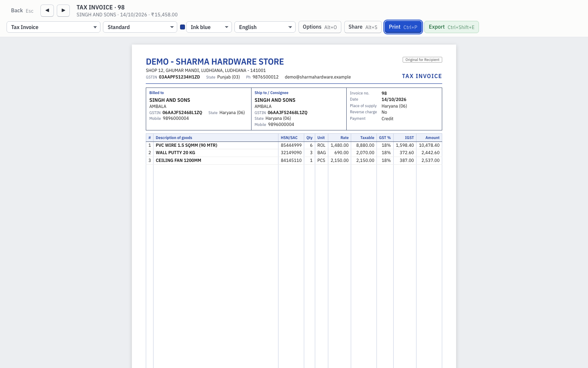Open the Options button
This screenshot has height=368, width=588.
click(320, 27)
